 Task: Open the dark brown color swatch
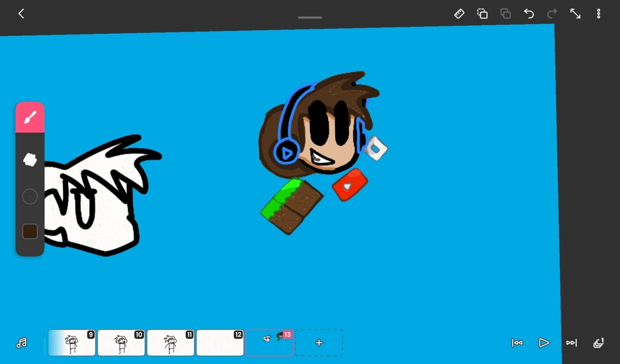tap(30, 231)
